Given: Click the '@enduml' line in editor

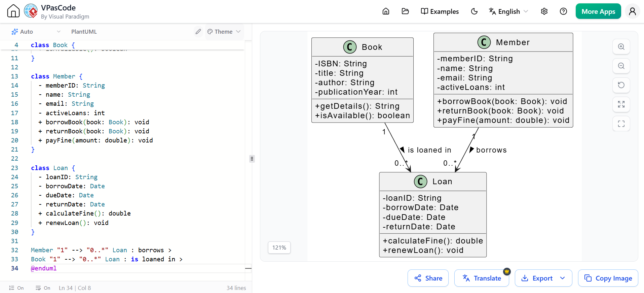Looking at the screenshot, I should (44, 268).
